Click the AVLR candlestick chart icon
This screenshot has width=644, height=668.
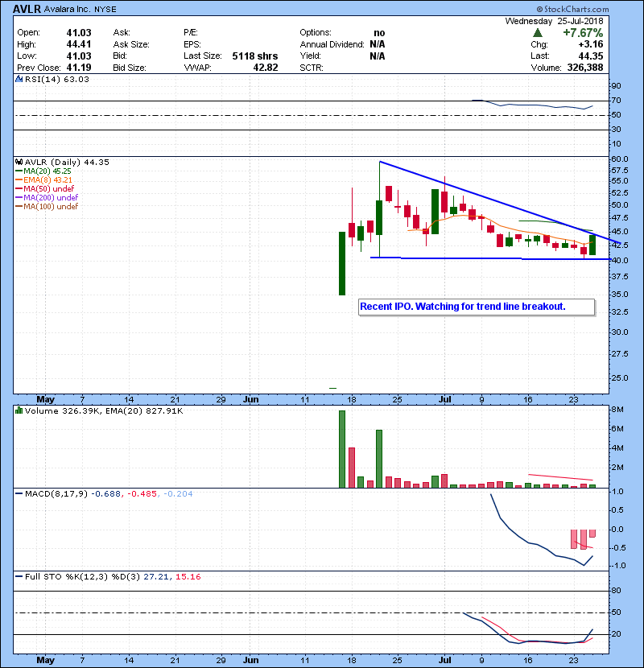click(x=19, y=163)
